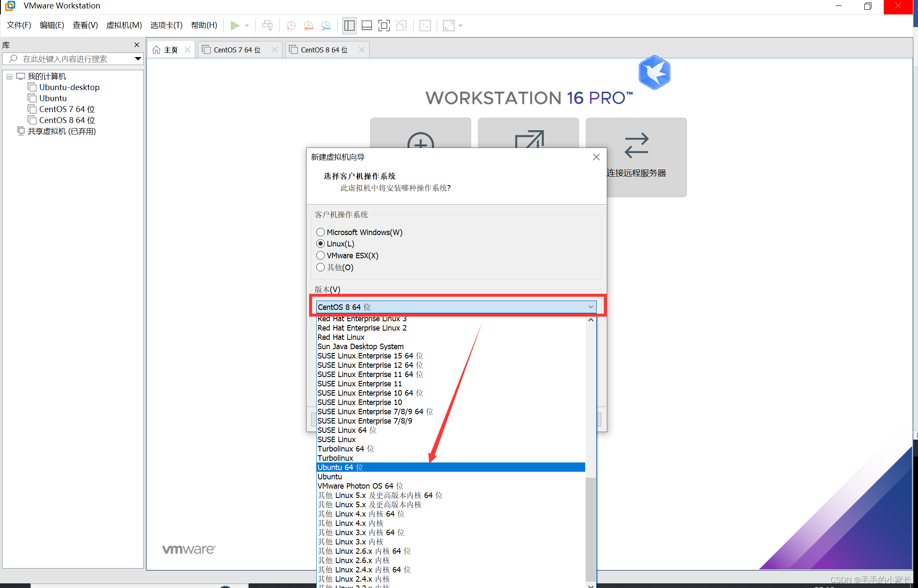
Task: Click the send Ctrl+Alt+Del toolbar icon
Action: (267, 25)
